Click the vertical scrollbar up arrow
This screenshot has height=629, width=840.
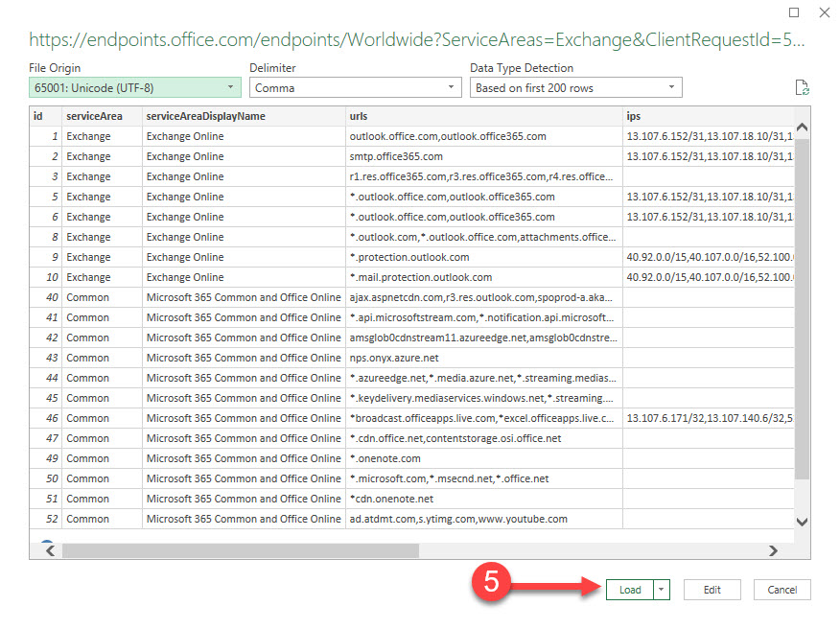(x=802, y=125)
